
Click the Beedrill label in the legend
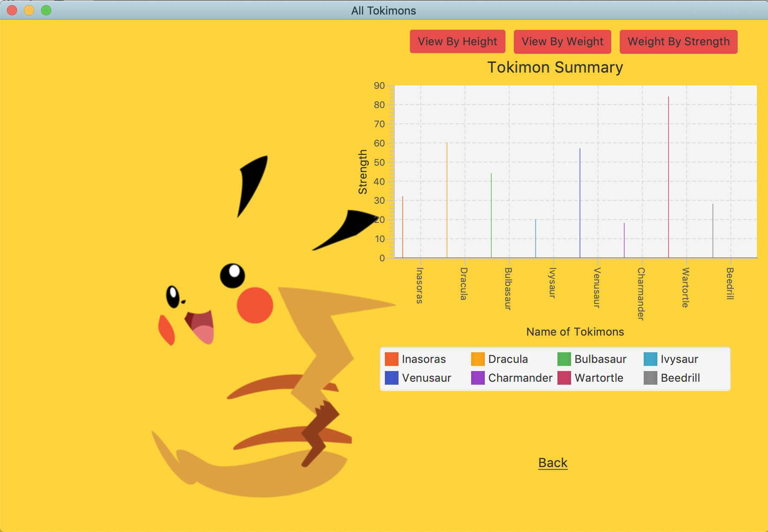pyautogui.click(x=680, y=378)
